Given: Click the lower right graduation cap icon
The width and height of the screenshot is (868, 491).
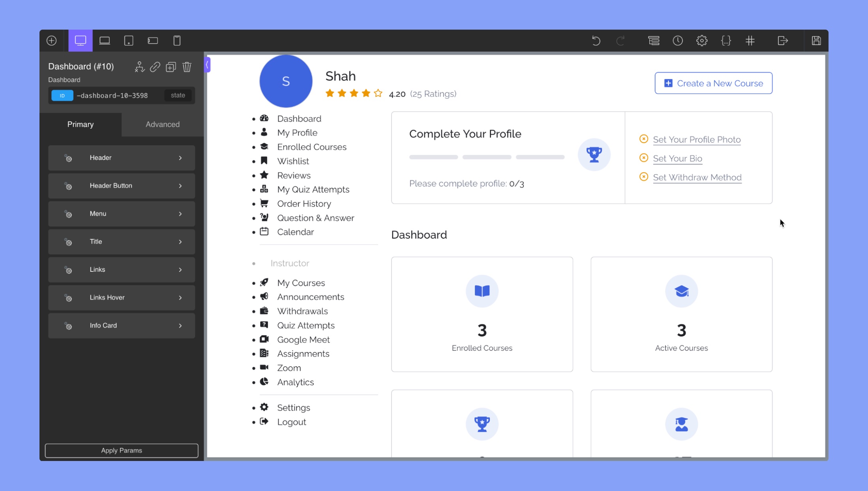Looking at the screenshot, I should point(681,424).
